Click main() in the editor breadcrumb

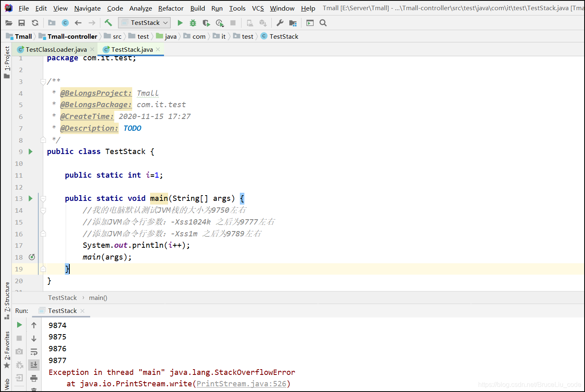pyautogui.click(x=98, y=298)
